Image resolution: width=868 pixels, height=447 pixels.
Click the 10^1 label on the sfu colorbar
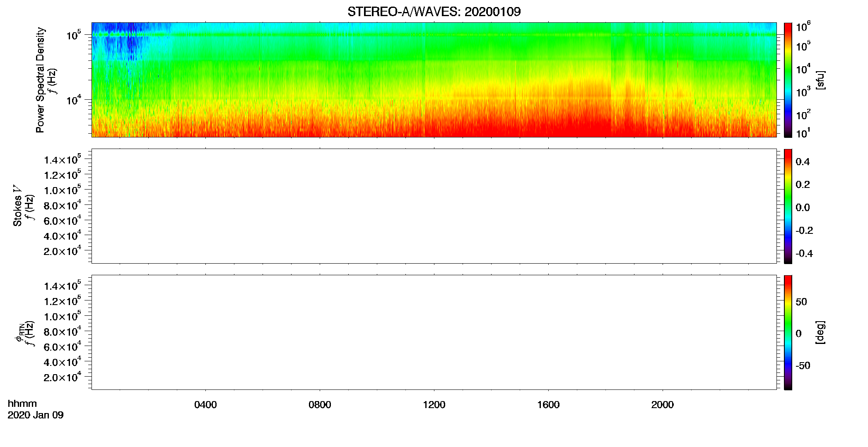tap(803, 133)
